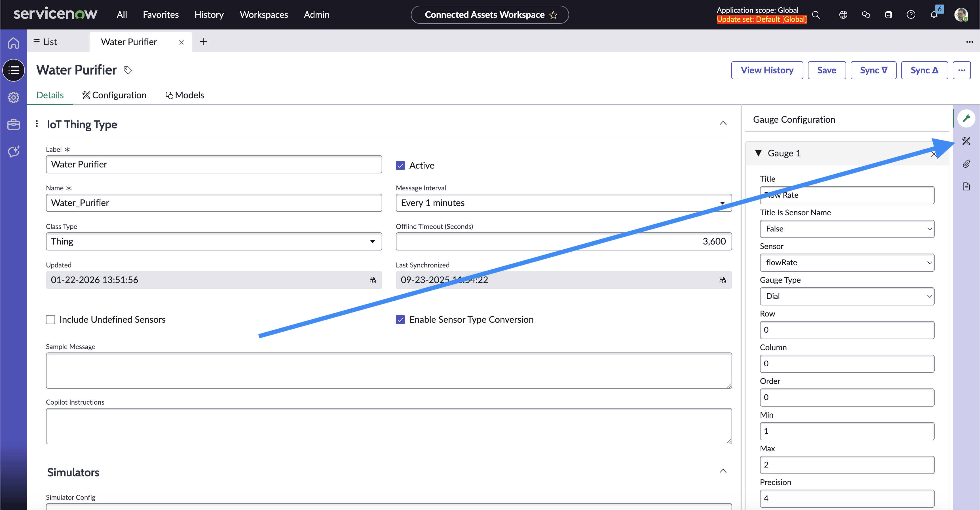Screen dimensions: 980x510
Task: Open the document panel icon
Action: (966, 186)
